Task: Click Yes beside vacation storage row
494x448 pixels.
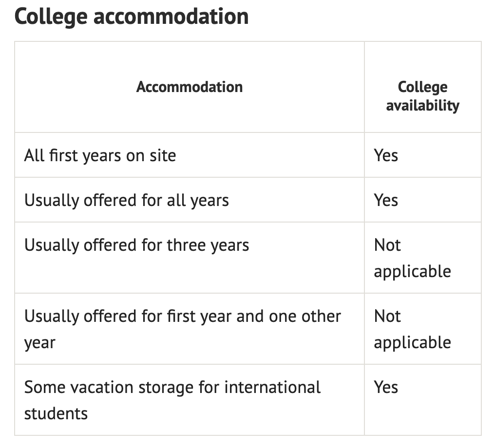Action: pos(386,387)
